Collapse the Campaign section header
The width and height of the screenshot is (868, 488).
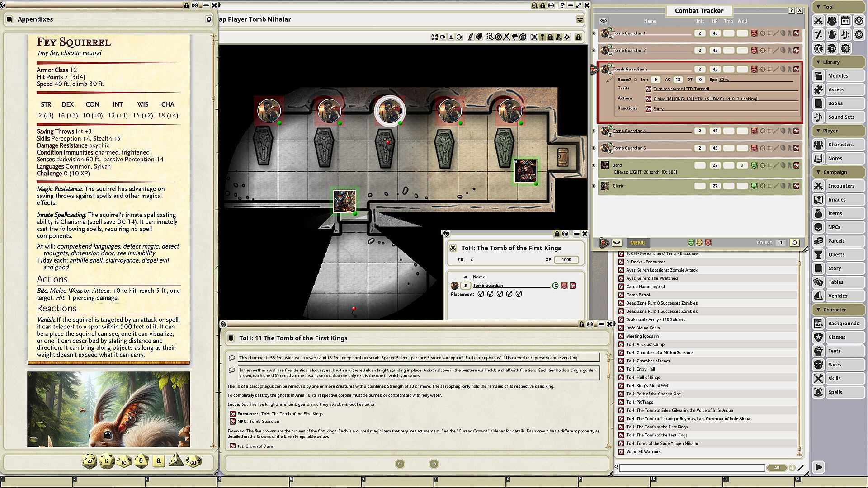[x=835, y=172]
